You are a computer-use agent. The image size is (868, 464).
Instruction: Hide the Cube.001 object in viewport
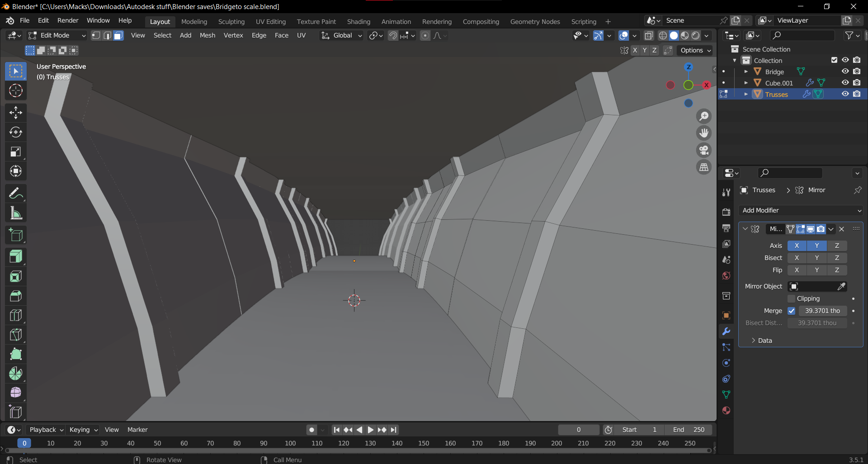845,83
